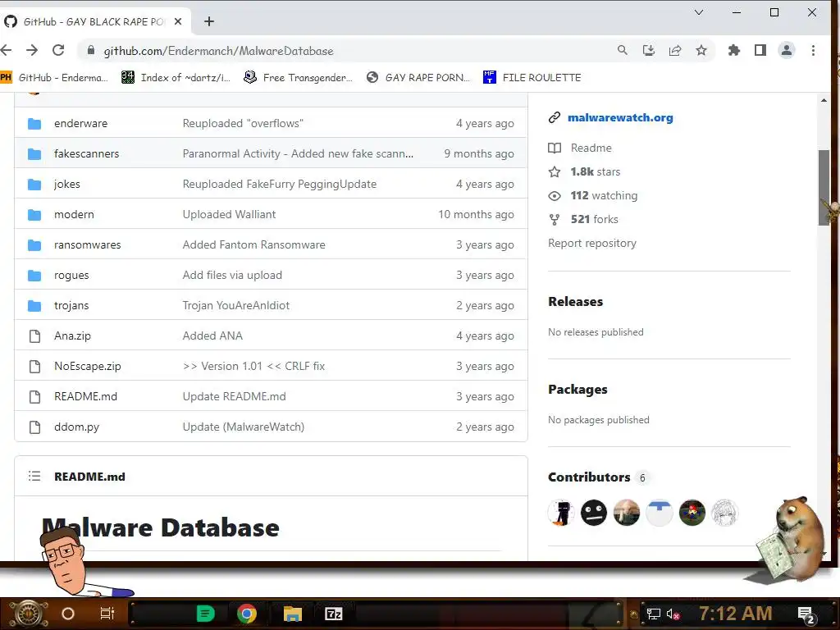
Task: Open the 'Added Fantom Ransomware' commit message
Action: (254, 244)
